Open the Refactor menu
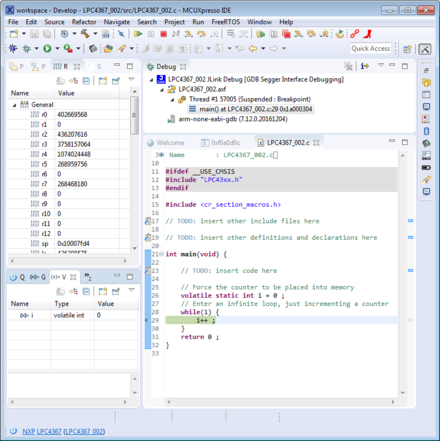 click(84, 22)
